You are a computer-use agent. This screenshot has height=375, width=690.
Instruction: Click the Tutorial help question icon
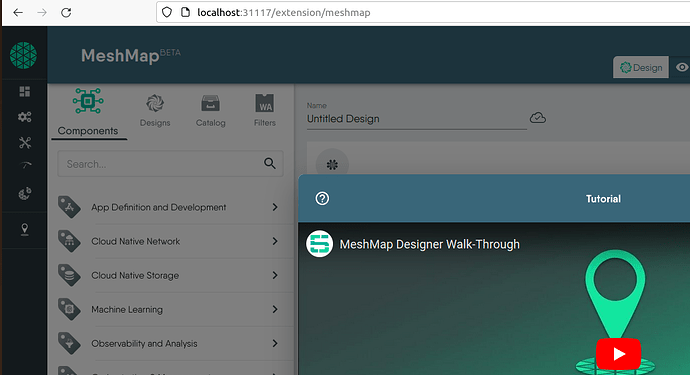[322, 199]
